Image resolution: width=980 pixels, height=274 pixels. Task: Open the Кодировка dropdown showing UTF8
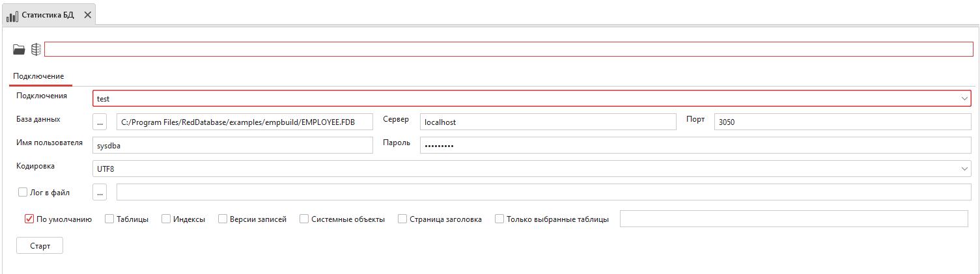964,169
